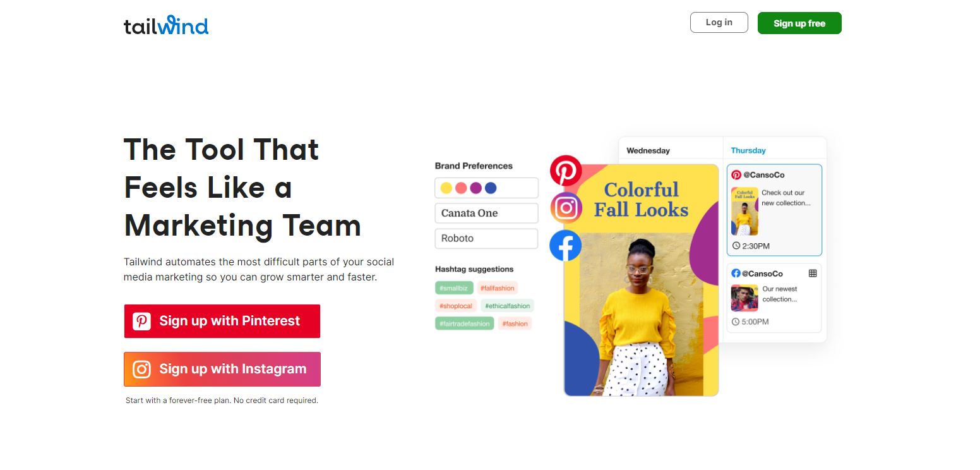This screenshot has height=470, width=980.
Task: Click the large Instagram circle icon
Action: click(x=566, y=208)
